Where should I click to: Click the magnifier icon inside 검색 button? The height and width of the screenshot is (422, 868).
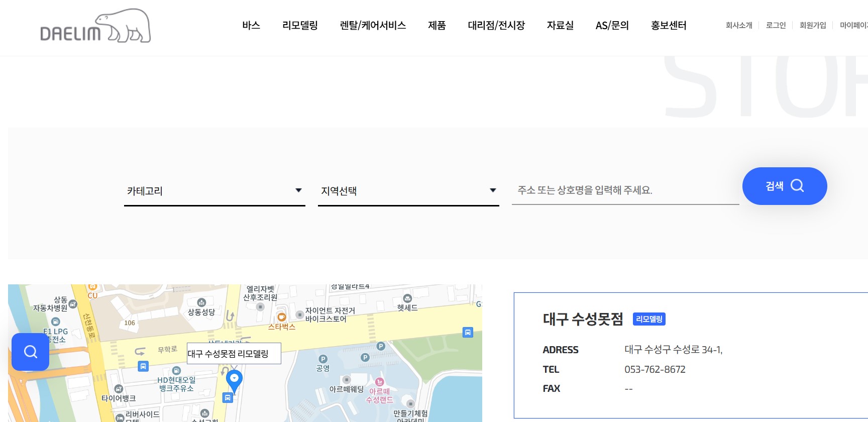coord(797,186)
